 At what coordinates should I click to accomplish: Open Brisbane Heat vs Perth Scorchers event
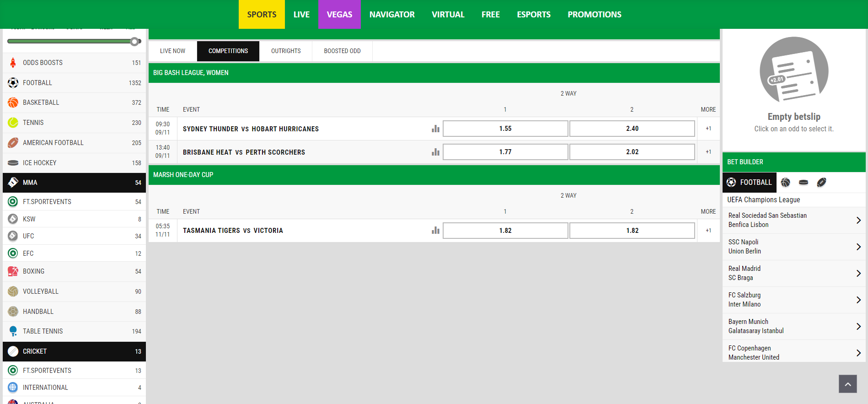click(244, 152)
